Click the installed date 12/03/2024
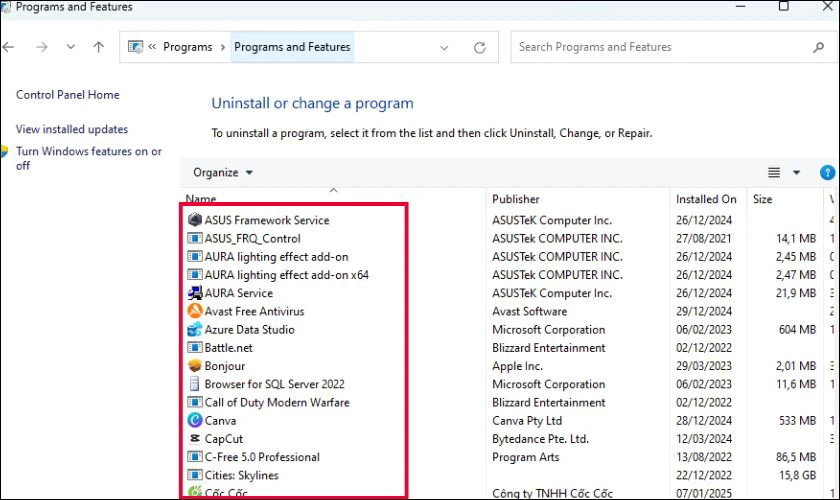Viewport: 840px width, 500px height. 703,439
